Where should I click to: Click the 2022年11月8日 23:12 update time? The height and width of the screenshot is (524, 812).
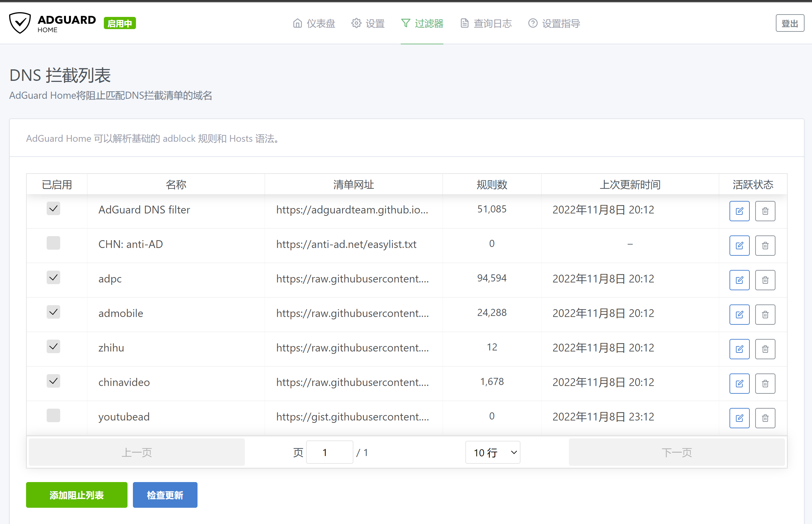pyautogui.click(x=603, y=417)
